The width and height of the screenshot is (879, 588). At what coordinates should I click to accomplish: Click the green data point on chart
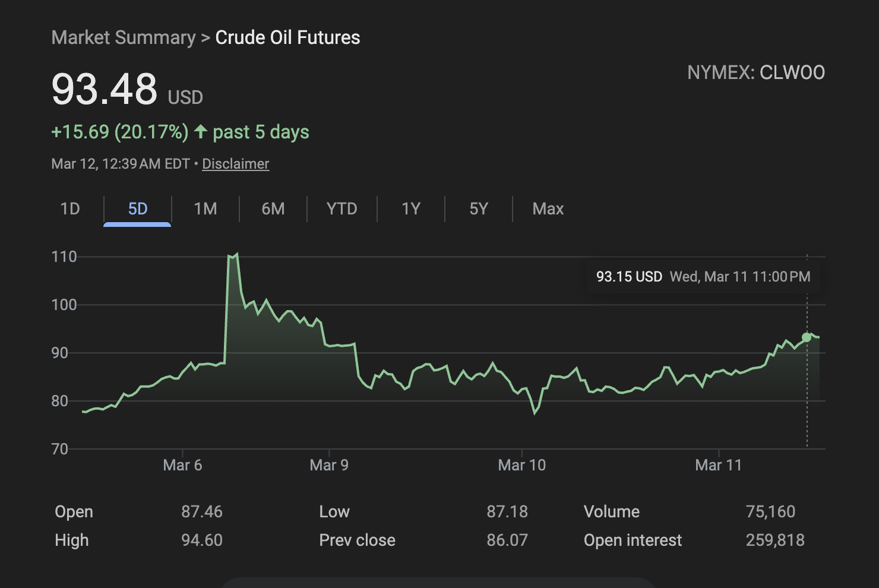pyautogui.click(x=807, y=337)
